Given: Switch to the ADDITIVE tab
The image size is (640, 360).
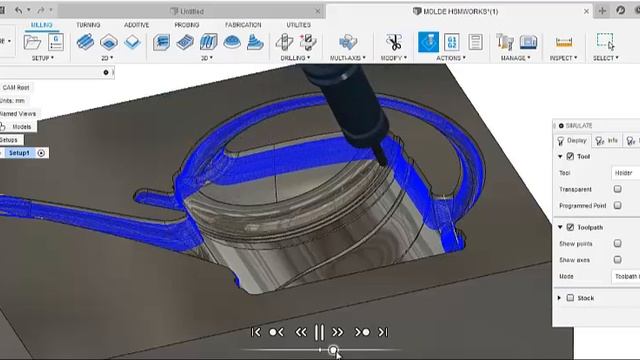Looking at the screenshot, I should pyautogui.click(x=137, y=25).
